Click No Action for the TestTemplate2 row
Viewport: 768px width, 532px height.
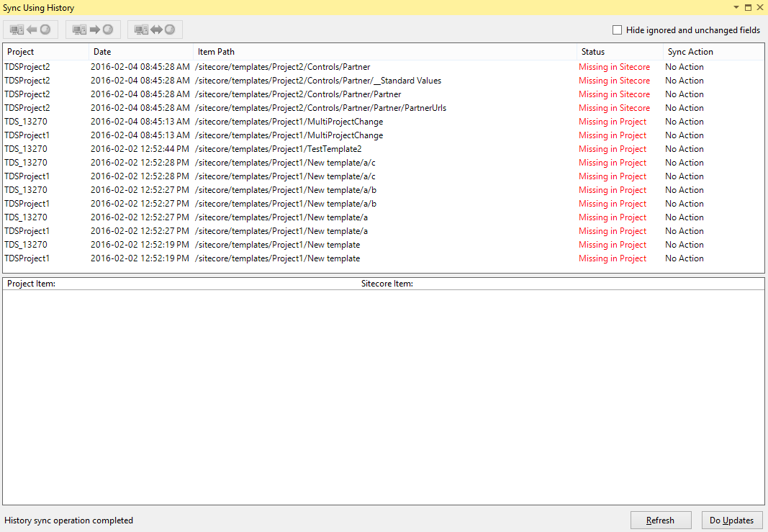click(x=685, y=149)
